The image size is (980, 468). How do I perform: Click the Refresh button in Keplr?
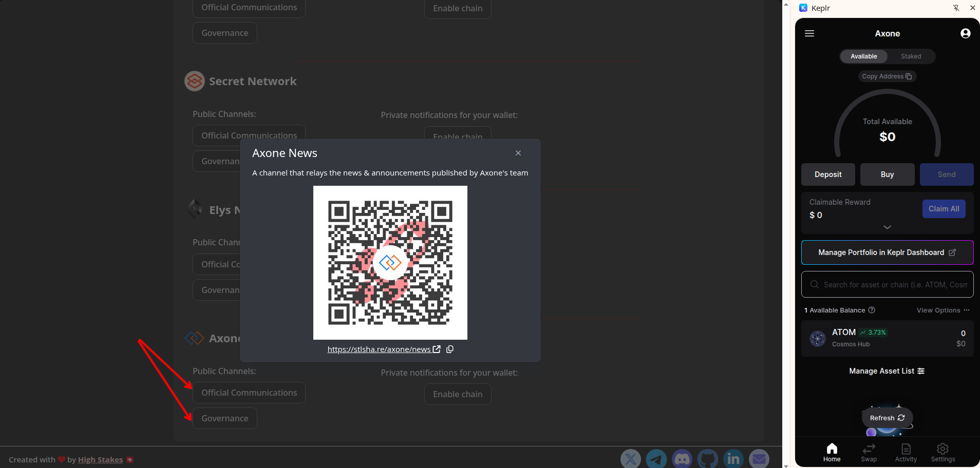[887, 418]
